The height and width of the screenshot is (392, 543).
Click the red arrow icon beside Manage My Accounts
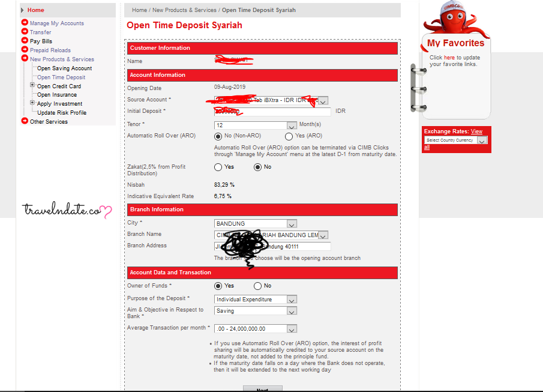(x=25, y=23)
